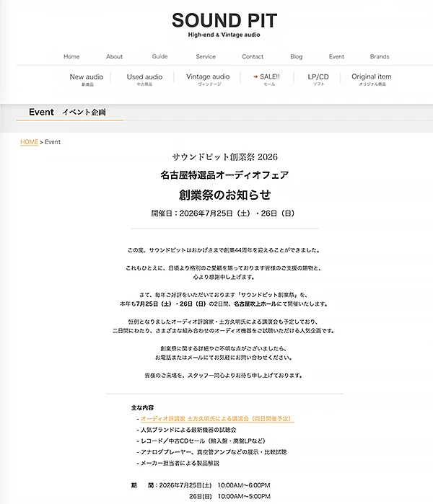Click the メーカー担当者による製品解説 item
Image resolution: width=433 pixels, height=504 pixels.
tap(180, 463)
